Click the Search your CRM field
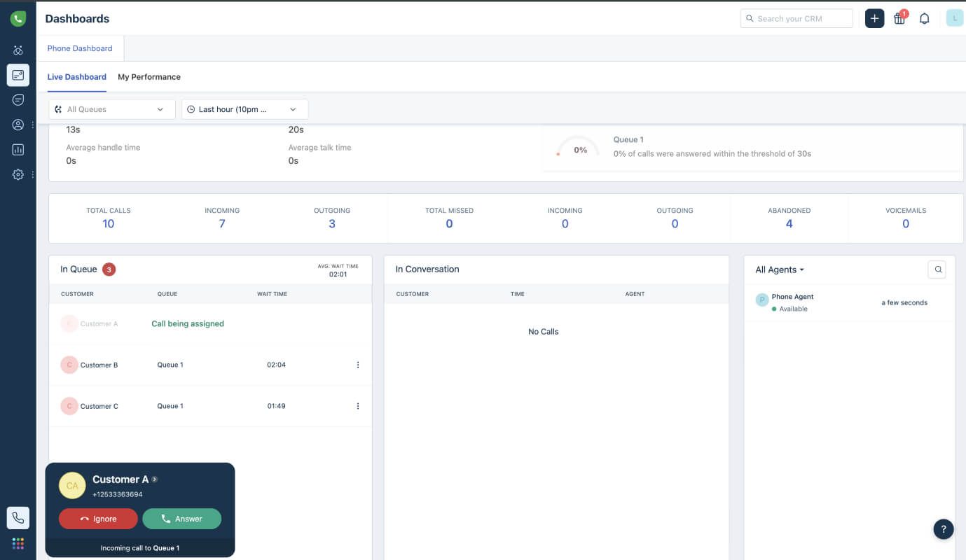The height and width of the screenshot is (560, 966). [x=796, y=19]
